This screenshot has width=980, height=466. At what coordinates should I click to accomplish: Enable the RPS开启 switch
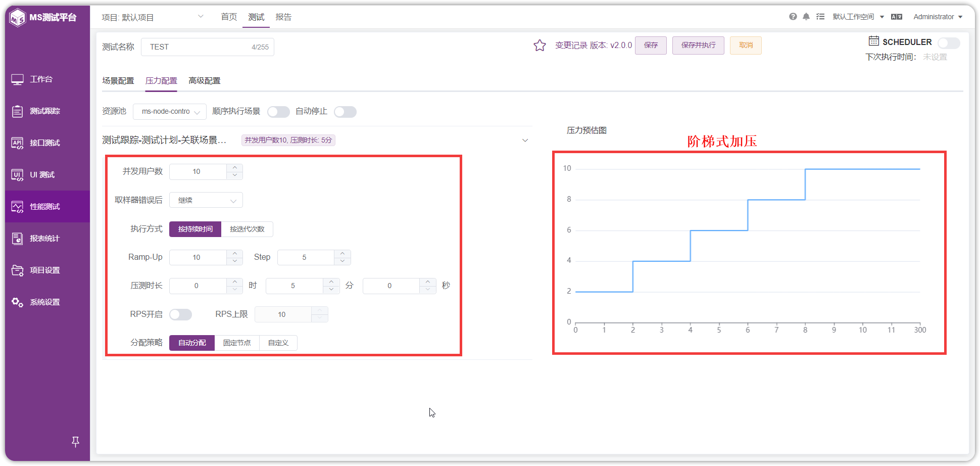coord(180,314)
